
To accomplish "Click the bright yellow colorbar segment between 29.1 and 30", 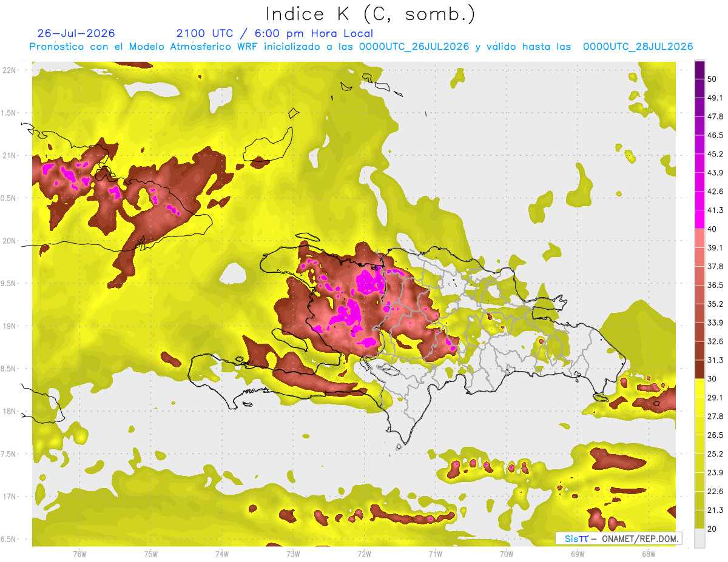I will (x=700, y=388).
